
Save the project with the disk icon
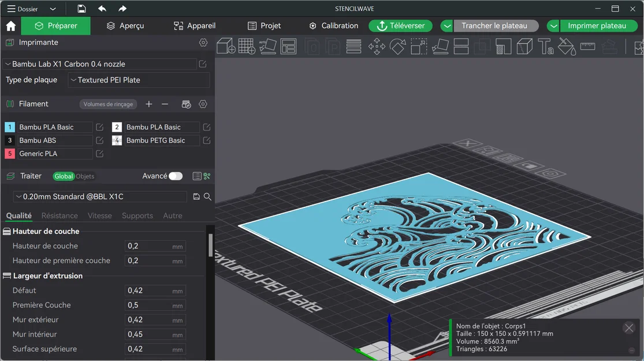point(81,9)
